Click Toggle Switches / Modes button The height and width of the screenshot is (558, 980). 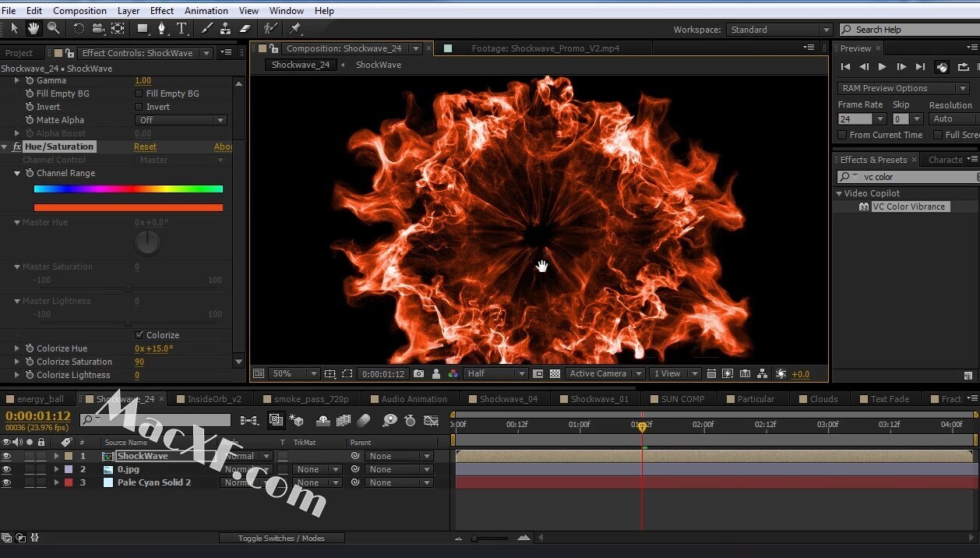coord(281,538)
